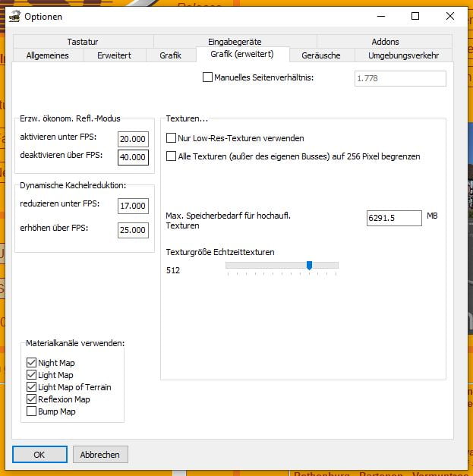
Task: Uncheck the Night Map material channel
Action: point(32,363)
